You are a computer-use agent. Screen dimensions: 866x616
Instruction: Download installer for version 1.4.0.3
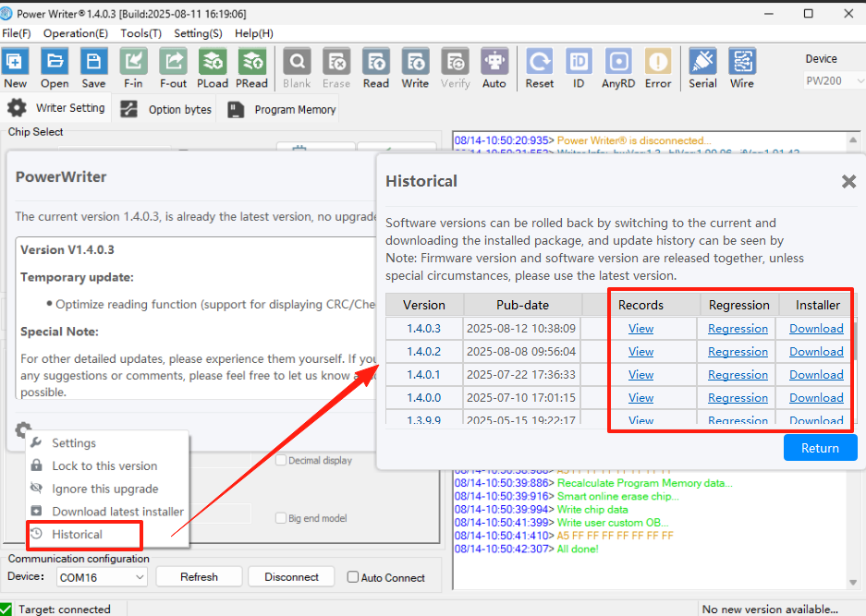816,329
